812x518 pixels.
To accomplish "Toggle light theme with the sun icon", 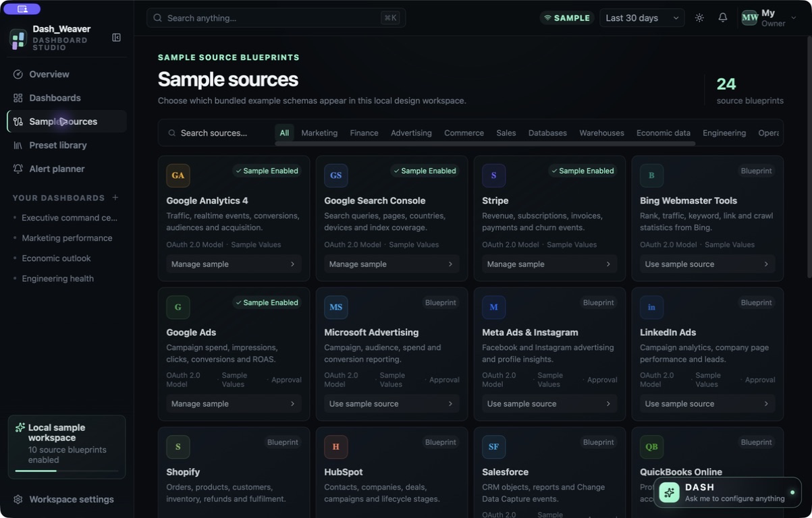I will click(699, 18).
